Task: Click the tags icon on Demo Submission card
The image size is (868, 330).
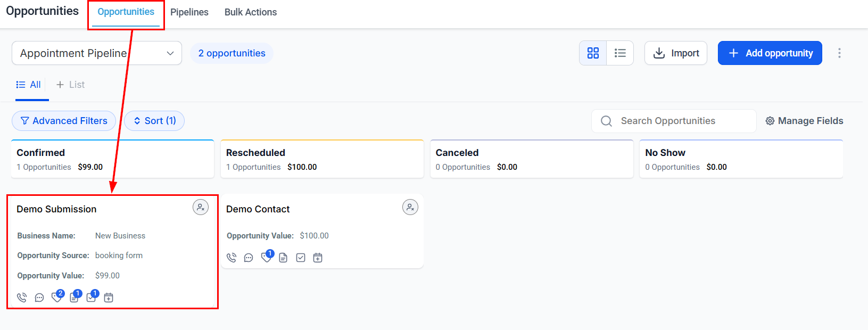Action: [x=56, y=298]
